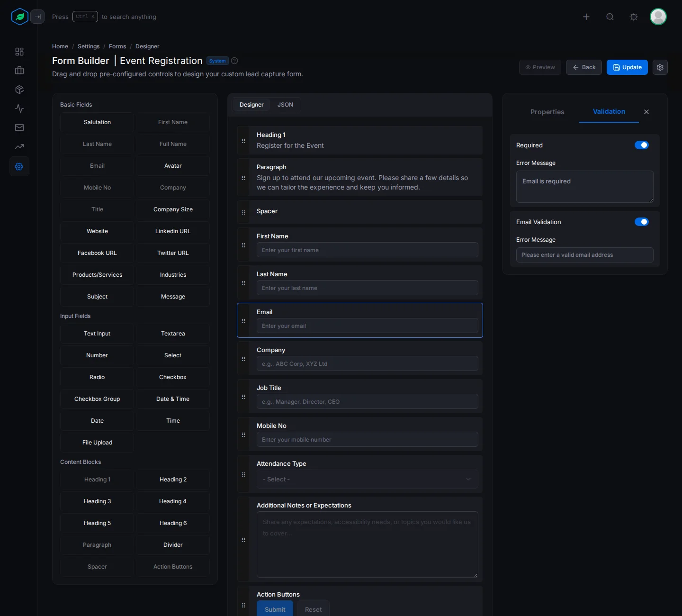The image size is (682, 616).
Task: Click the plus icon in top bar
Action: coord(586,17)
